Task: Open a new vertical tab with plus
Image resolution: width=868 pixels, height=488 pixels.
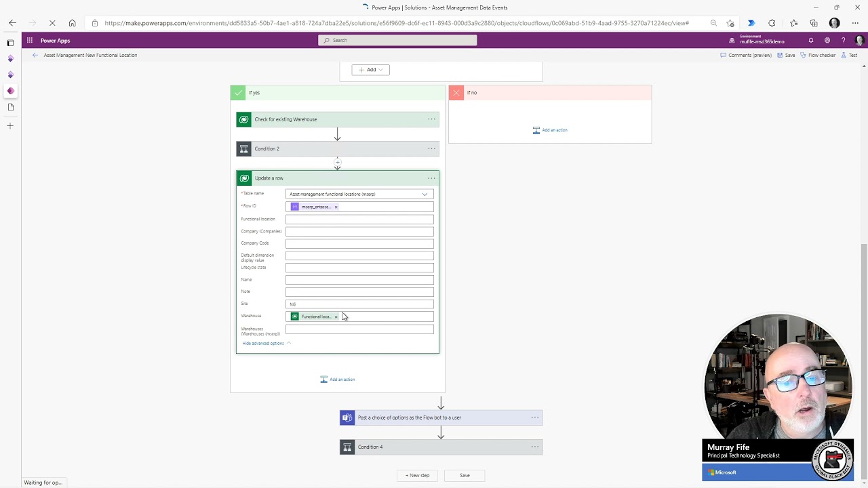Action: [10, 125]
